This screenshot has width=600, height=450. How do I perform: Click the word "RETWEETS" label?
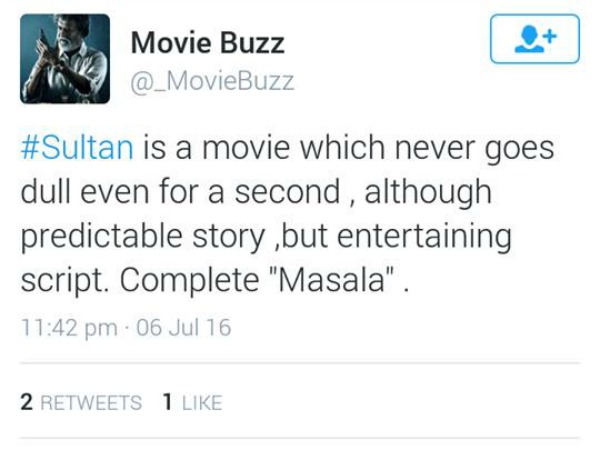[x=90, y=403]
